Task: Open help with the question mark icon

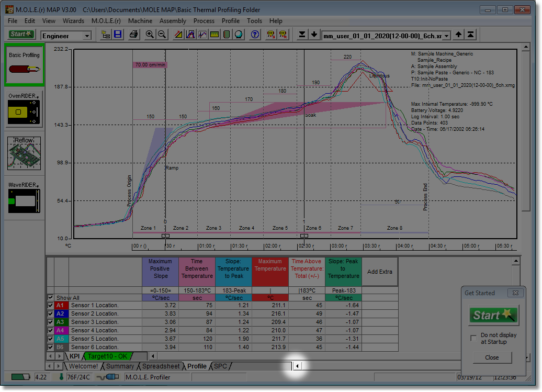Action: click(255, 35)
